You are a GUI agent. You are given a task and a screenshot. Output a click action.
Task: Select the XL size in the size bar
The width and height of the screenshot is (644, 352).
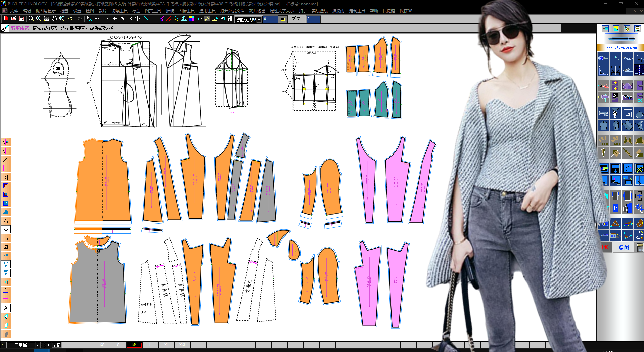[167, 345]
